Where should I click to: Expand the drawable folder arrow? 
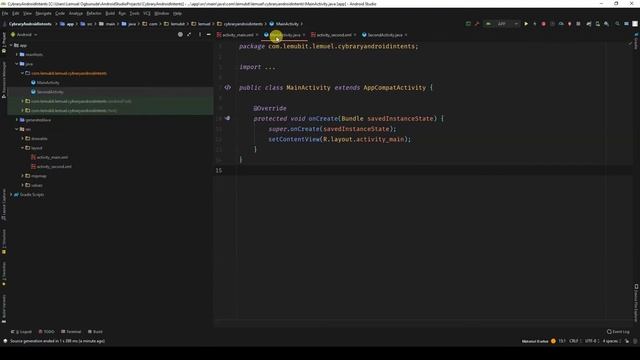pos(22,138)
